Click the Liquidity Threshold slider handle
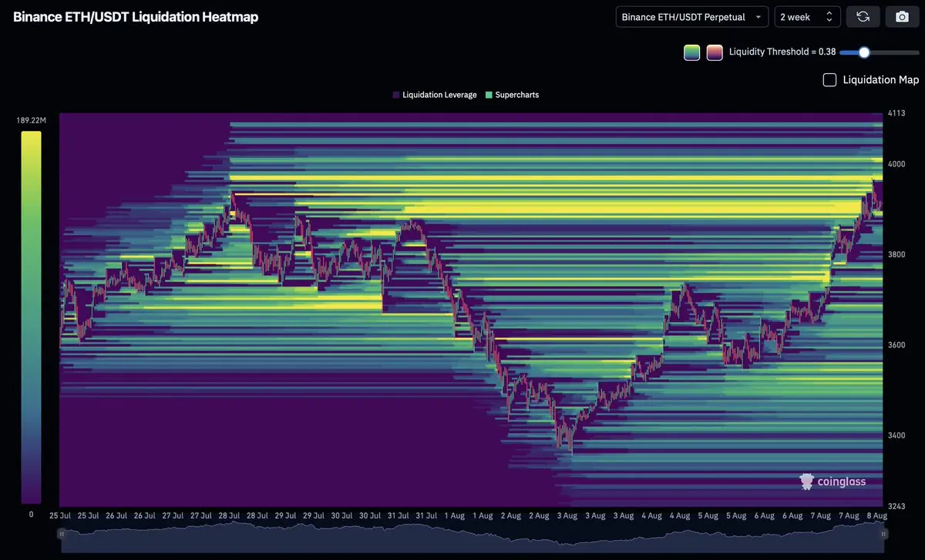 coord(864,52)
